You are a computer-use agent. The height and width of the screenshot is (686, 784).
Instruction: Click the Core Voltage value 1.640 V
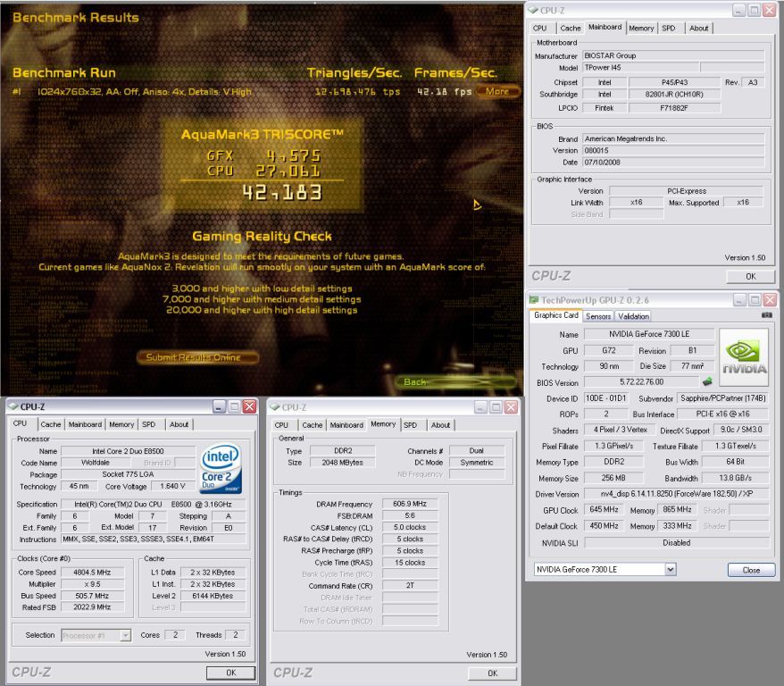click(172, 486)
